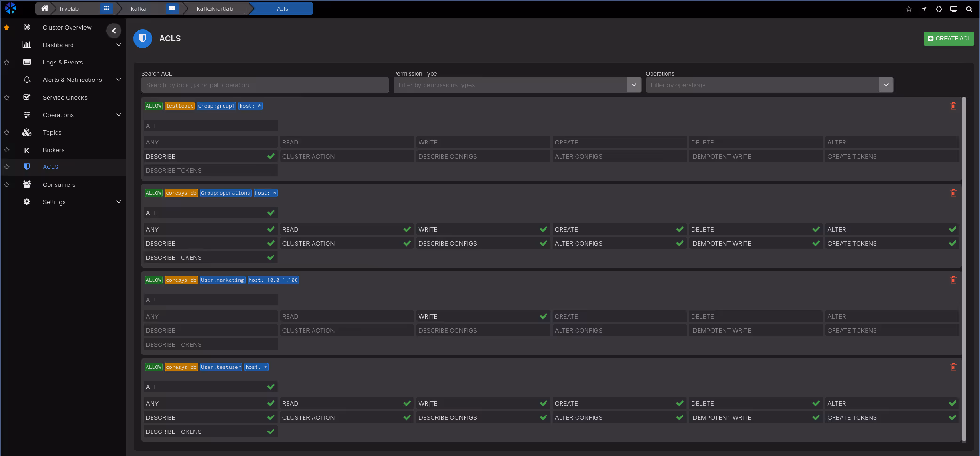Click trash icon for User:marketing ACL
Viewport: 980px width, 456px height.
953,280
